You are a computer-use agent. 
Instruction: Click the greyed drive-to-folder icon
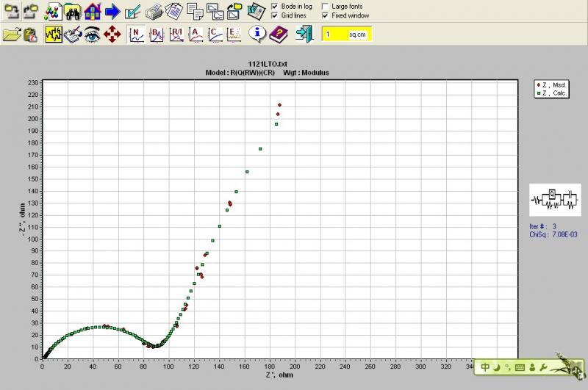(x=31, y=12)
